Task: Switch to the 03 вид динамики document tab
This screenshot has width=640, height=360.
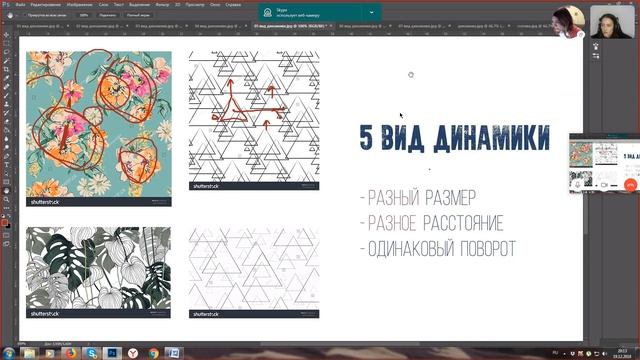Action: (x=158, y=26)
